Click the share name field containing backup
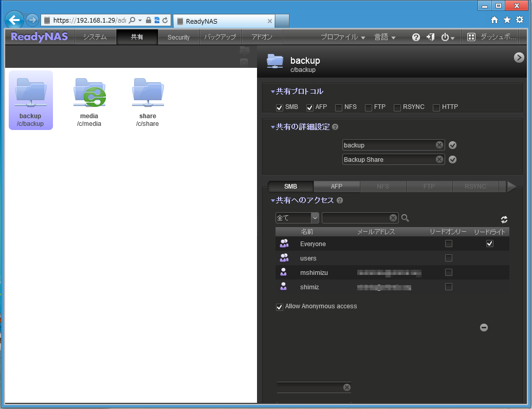Screen dimensions: 532x409 pos(389,145)
